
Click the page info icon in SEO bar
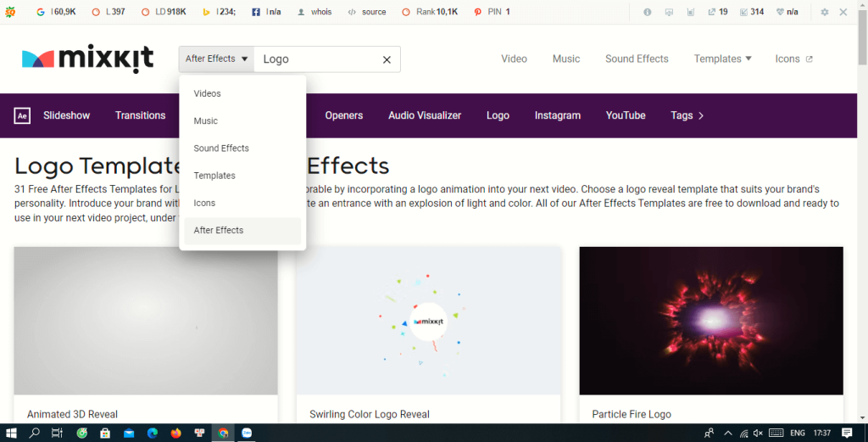pos(647,12)
